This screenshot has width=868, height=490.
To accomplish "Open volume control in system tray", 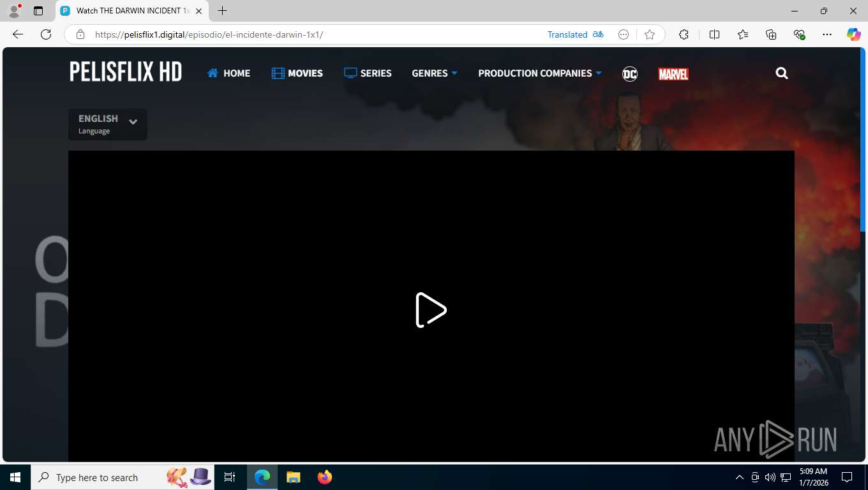I will 770,477.
